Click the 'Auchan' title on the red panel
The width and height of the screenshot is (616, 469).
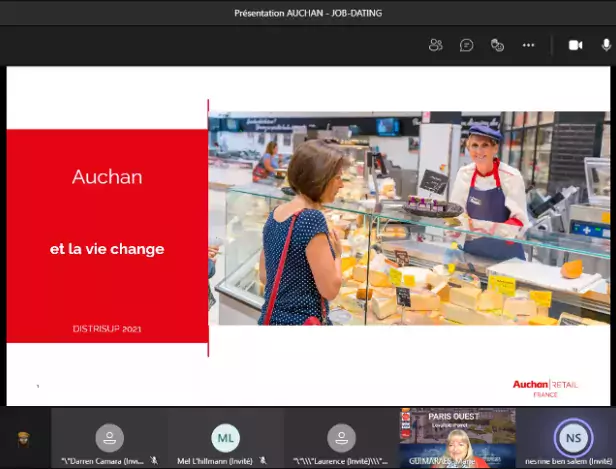coord(107,177)
